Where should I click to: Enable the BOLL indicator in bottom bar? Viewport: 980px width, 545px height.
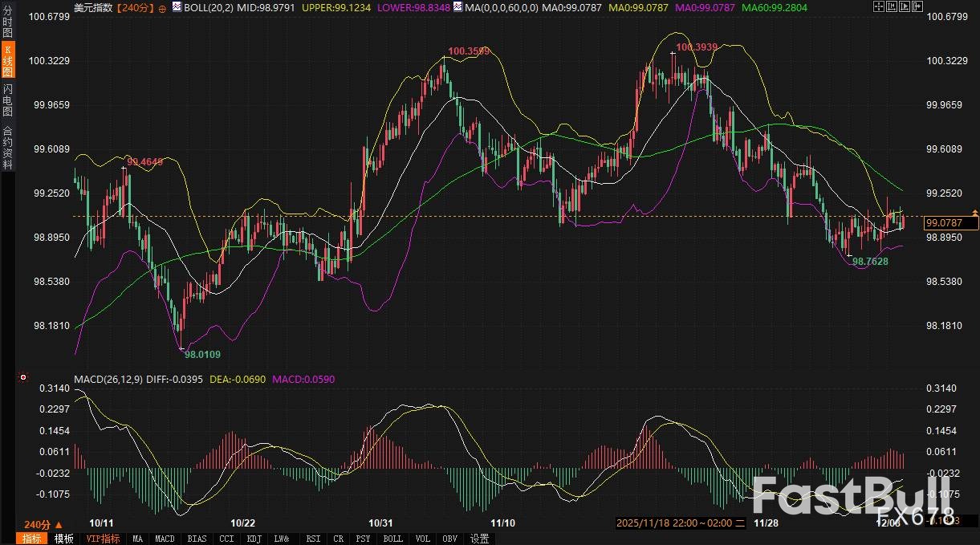tap(392, 539)
